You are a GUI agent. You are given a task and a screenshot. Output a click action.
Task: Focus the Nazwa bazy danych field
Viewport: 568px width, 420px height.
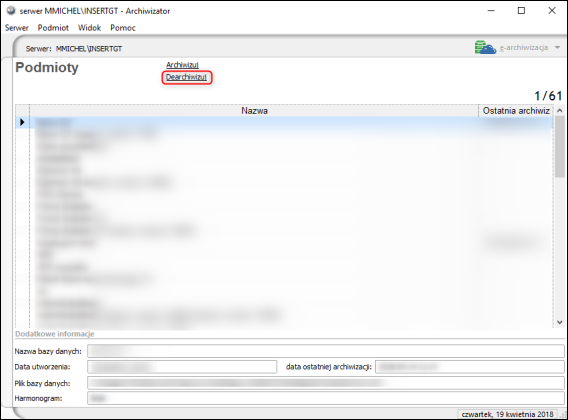326,351
